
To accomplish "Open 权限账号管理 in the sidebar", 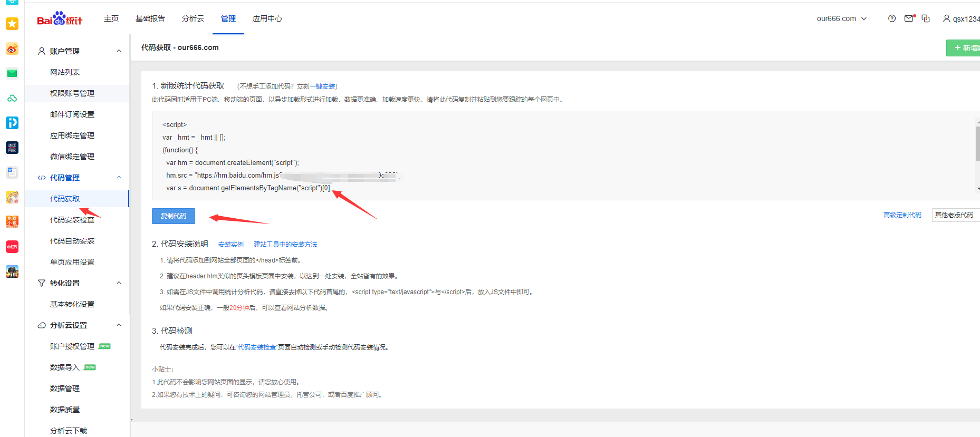I will tap(72, 93).
